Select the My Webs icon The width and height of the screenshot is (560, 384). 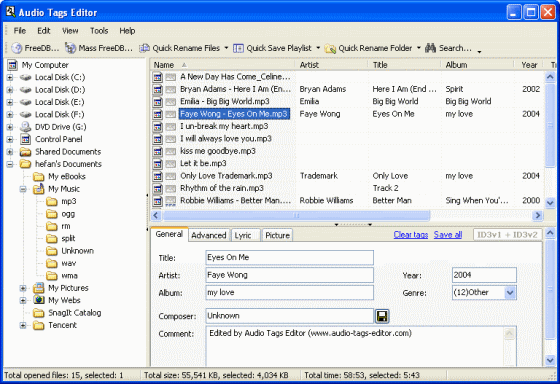[x=39, y=300]
